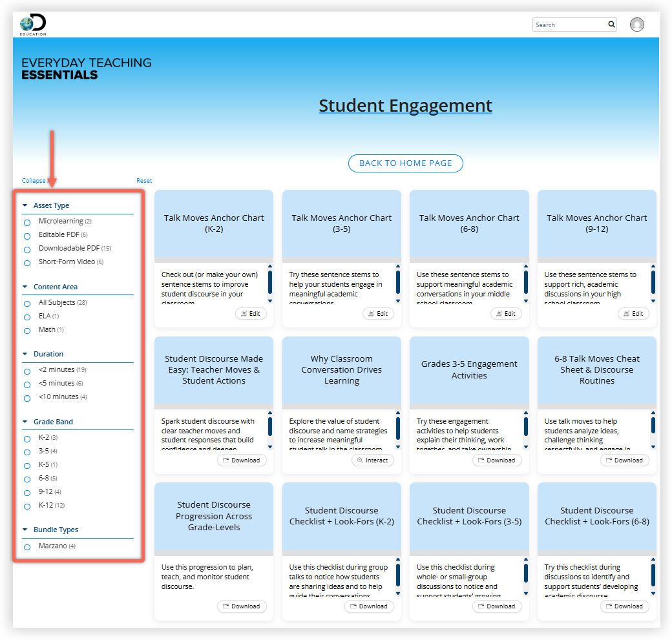The image size is (672, 640).
Task: Open the Talk Moves Anchor Chart (6-8) card
Action: pos(469,223)
